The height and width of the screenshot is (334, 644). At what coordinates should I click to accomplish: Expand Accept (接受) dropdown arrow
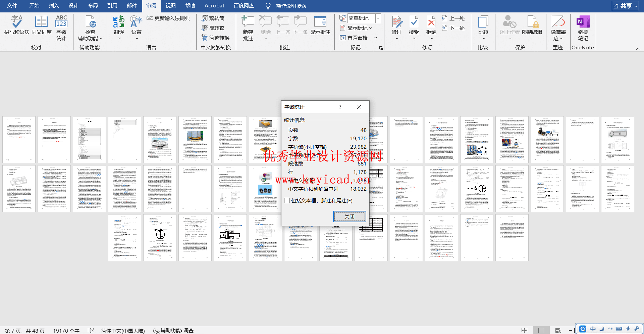tap(414, 38)
